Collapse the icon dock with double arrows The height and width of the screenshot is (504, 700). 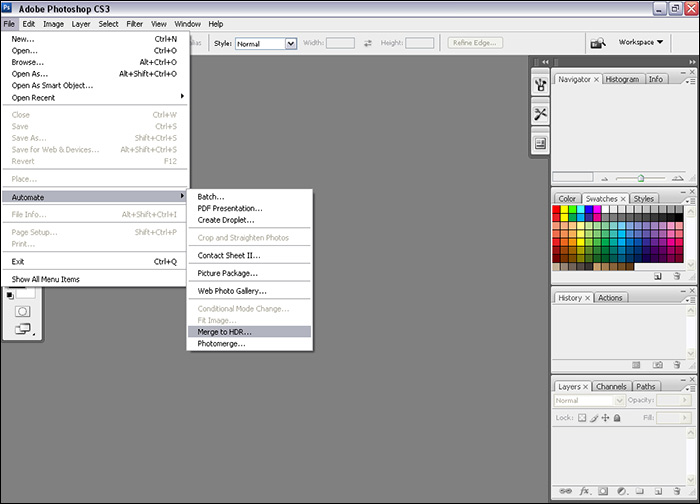pyautogui.click(x=545, y=62)
